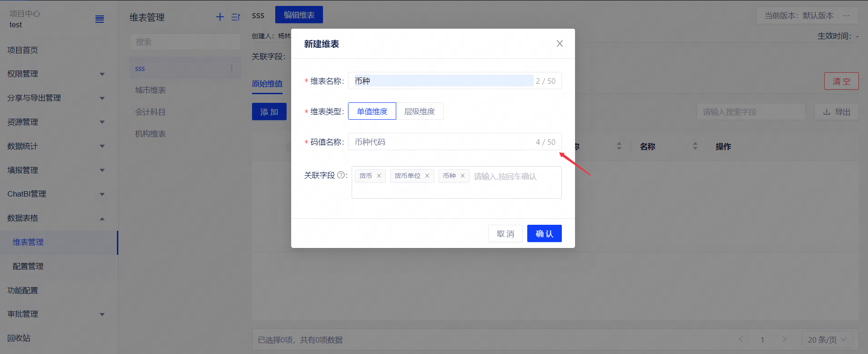Click the 维表名称 input field
Viewport: 868px width, 354px height.
444,81
